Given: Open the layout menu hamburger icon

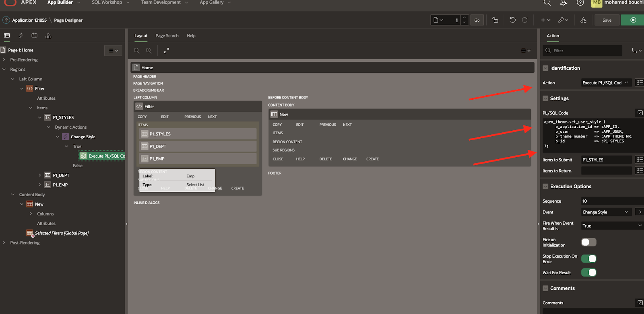Looking at the screenshot, I should 526,51.
